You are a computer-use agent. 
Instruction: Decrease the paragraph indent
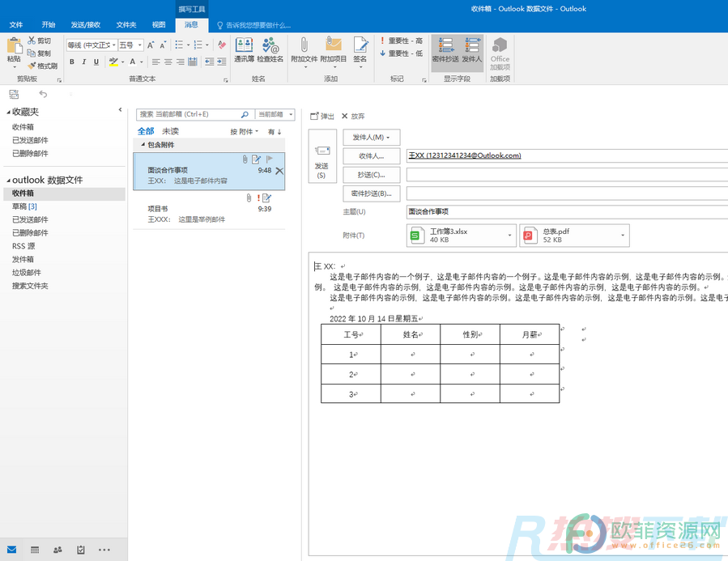click(x=210, y=62)
